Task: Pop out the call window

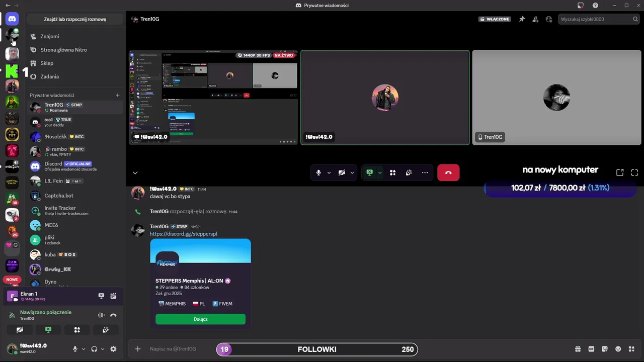Action: click(x=620, y=172)
